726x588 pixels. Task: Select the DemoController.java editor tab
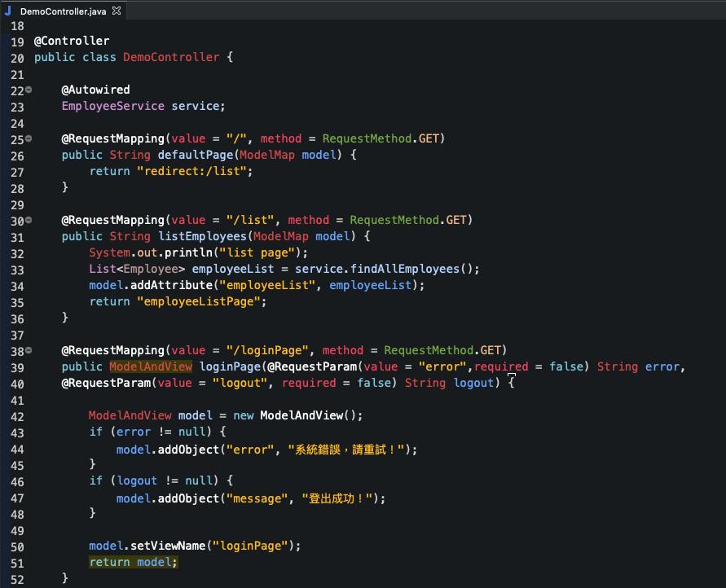64,11
